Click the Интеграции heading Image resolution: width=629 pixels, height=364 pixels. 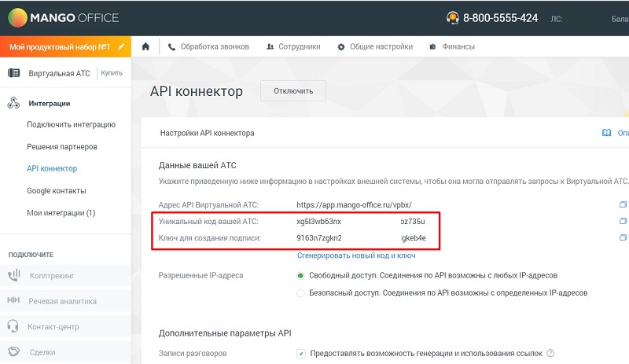[50, 103]
